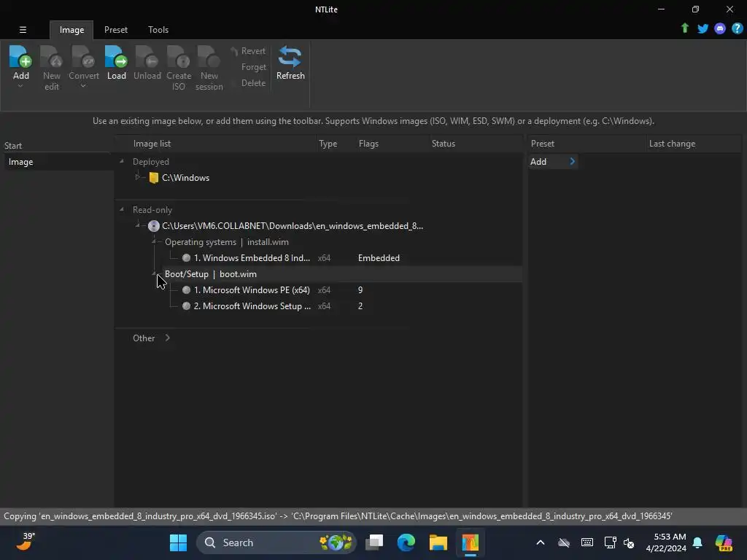This screenshot has height=560, width=747.
Task: Collapse the ISO path tree node
Action: pos(138,225)
